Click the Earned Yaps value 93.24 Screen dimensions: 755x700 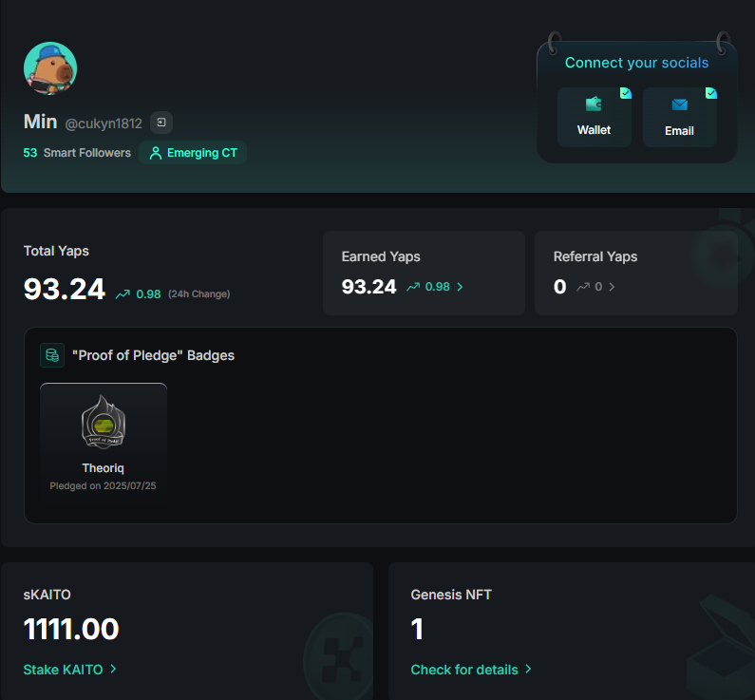(x=368, y=287)
